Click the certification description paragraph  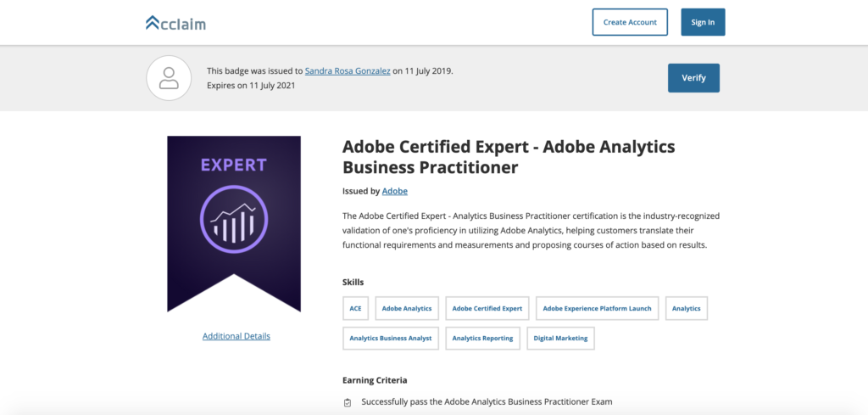[x=531, y=231]
